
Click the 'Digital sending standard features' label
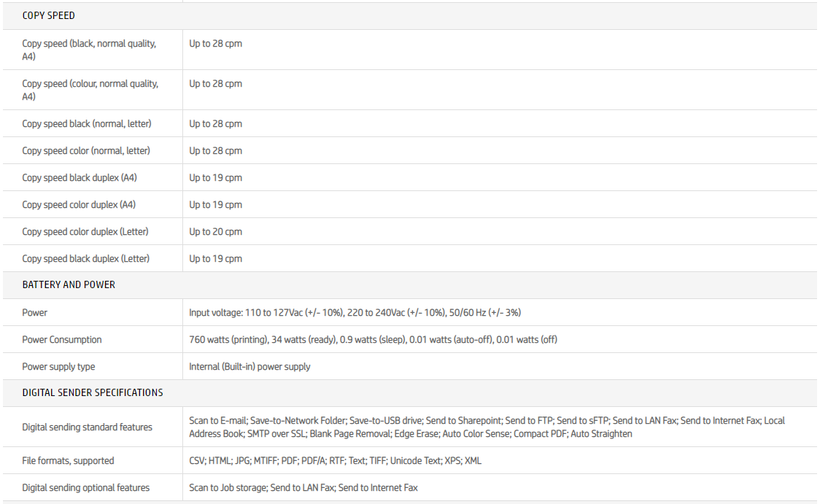point(87,427)
